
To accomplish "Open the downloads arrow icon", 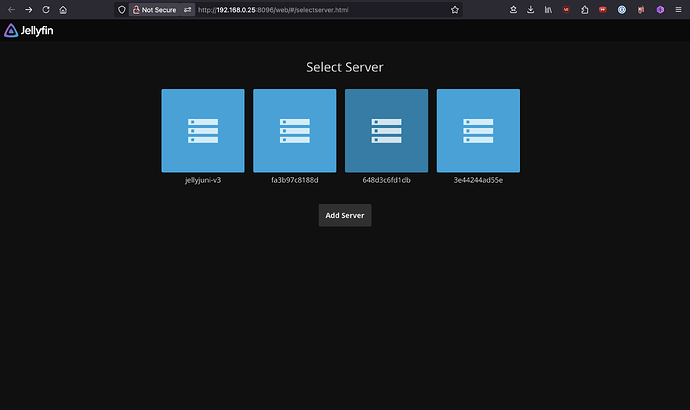I will [531, 10].
